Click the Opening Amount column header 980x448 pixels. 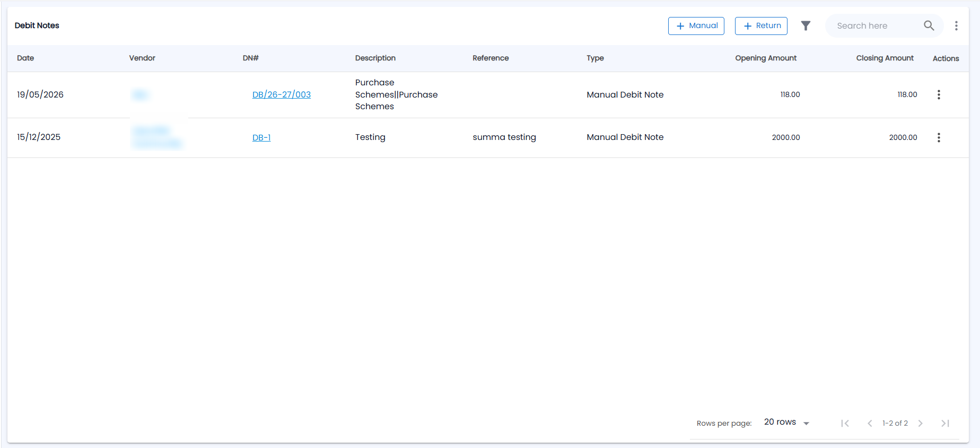pyautogui.click(x=766, y=58)
